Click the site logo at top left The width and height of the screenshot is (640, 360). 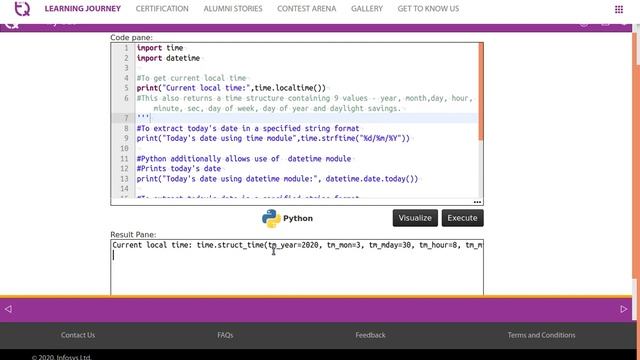22,9
